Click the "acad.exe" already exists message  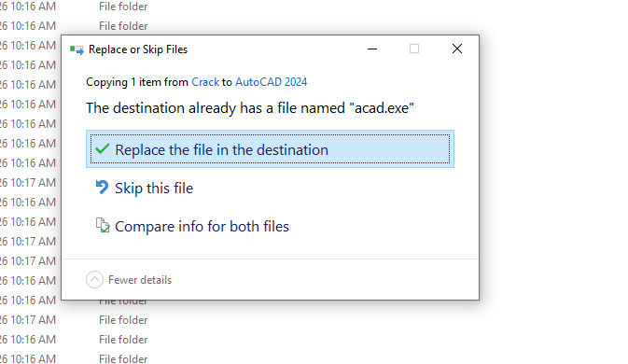tap(250, 108)
